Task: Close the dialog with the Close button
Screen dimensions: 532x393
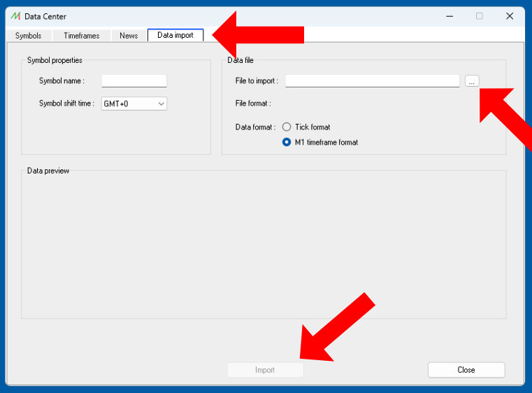Action: pyautogui.click(x=466, y=370)
